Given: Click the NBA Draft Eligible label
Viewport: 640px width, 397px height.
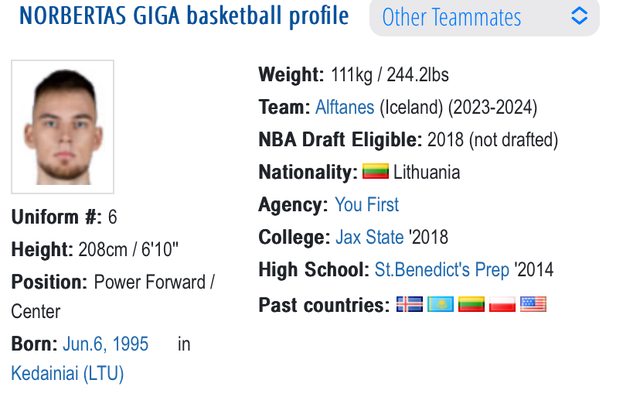Looking at the screenshot, I should pos(340,140).
